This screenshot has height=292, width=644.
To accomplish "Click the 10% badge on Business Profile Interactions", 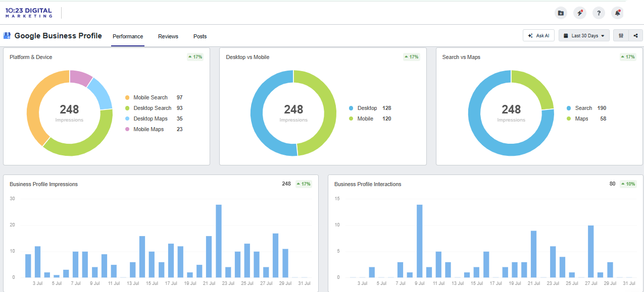I will click(628, 184).
